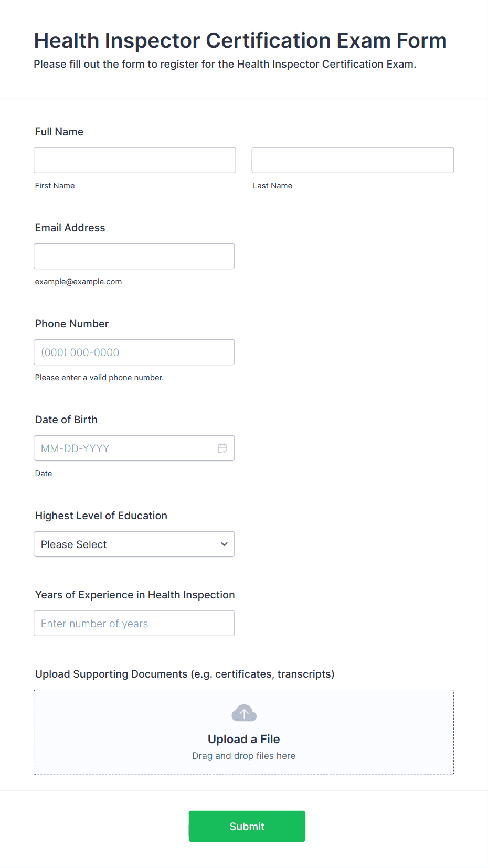Click the Phone Number label
This screenshot has width=488, height=868.
(x=72, y=324)
